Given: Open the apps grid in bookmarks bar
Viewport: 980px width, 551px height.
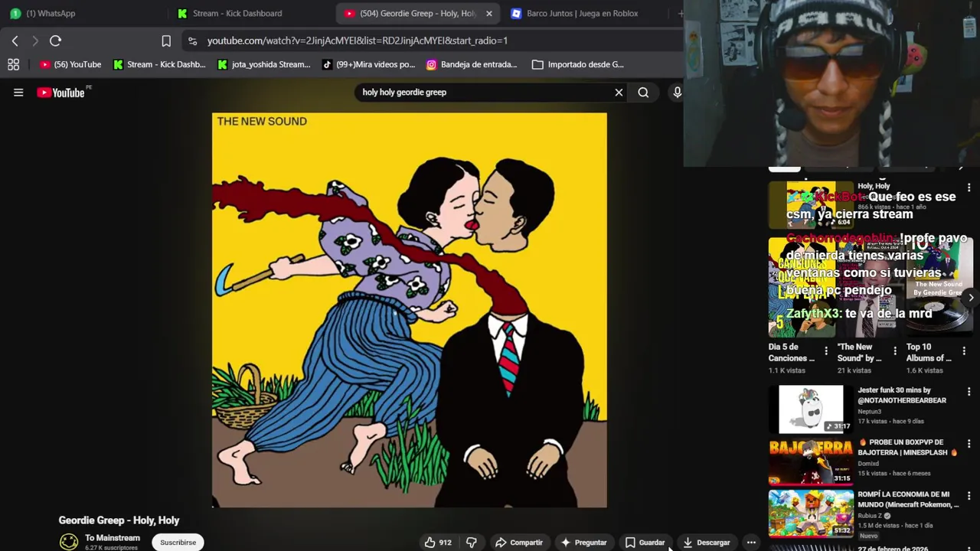Looking at the screenshot, I should (x=13, y=64).
